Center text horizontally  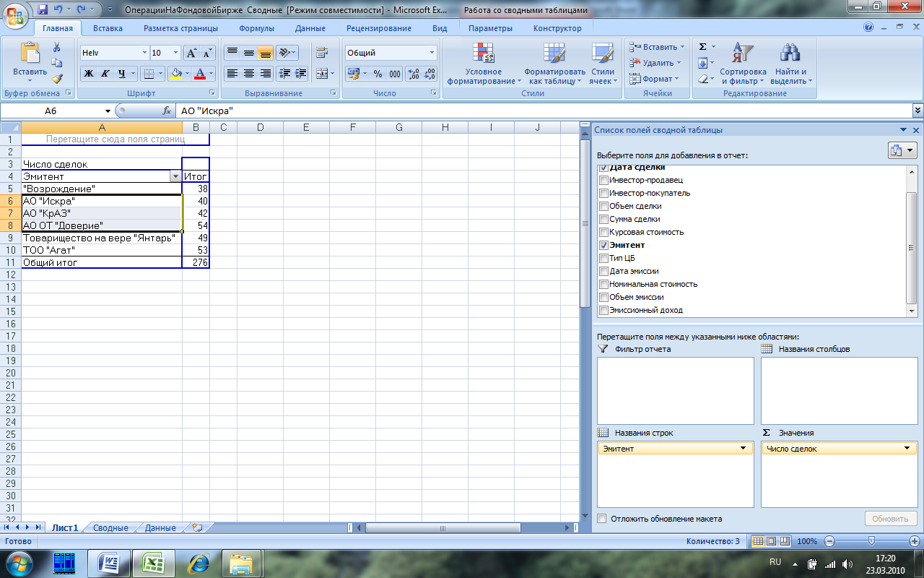click(248, 74)
